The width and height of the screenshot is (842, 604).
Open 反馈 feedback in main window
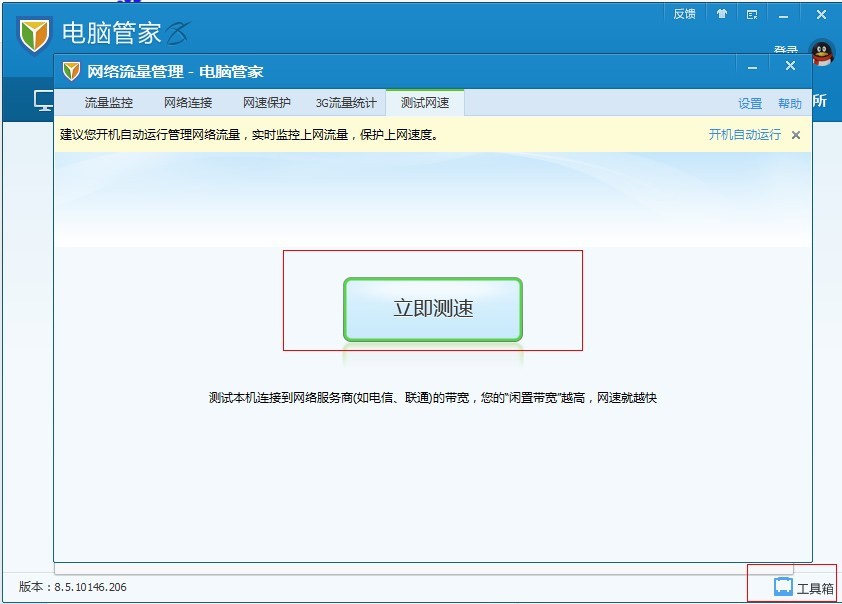pyautogui.click(x=684, y=14)
